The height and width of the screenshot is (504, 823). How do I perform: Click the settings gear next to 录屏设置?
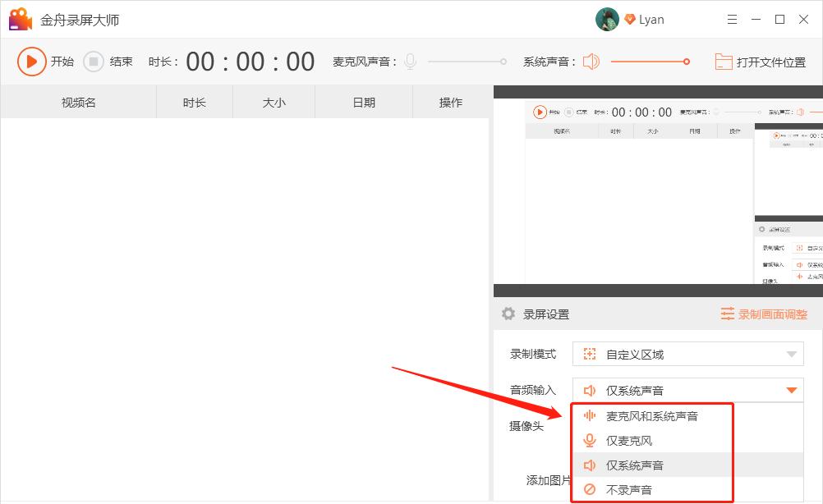click(x=507, y=314)
